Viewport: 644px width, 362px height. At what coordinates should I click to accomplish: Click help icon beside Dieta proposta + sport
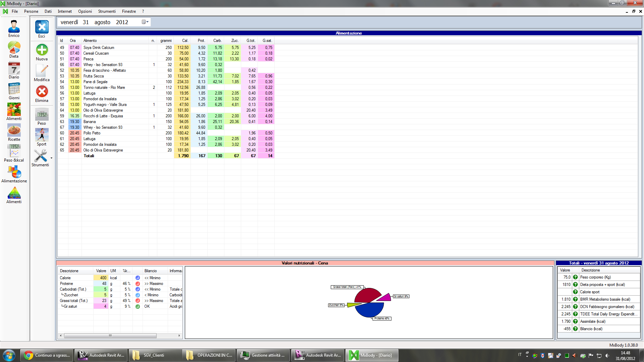[x=575, y=285]
